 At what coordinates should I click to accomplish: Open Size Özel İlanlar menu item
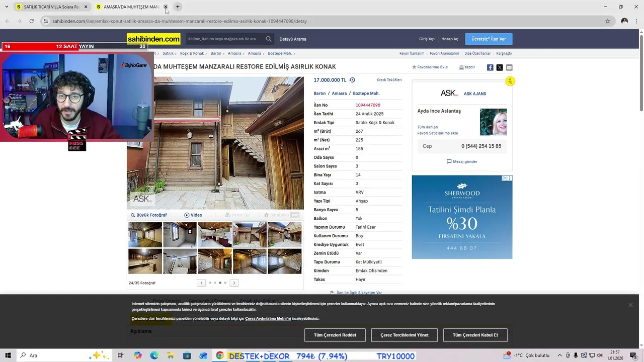(477, 53)
